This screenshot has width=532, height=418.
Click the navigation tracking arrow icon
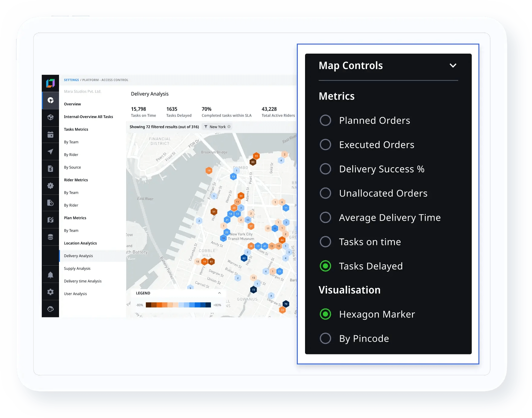(x=51, y=151)
